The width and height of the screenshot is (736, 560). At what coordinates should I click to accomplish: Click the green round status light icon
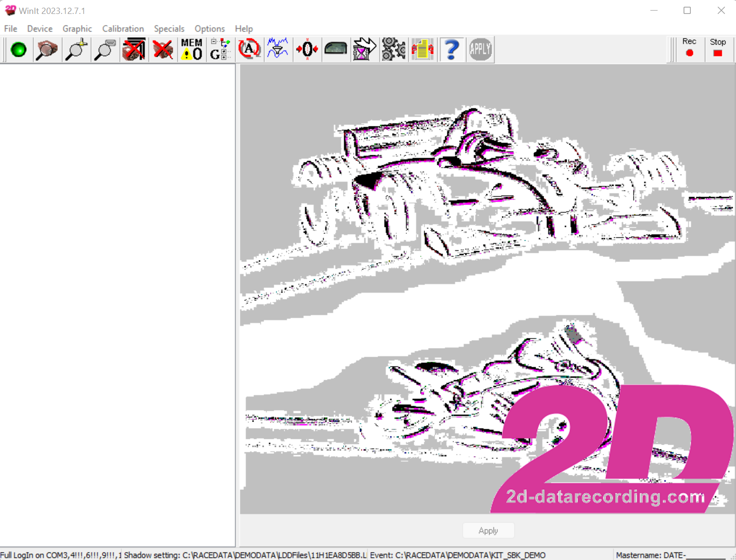19,50
